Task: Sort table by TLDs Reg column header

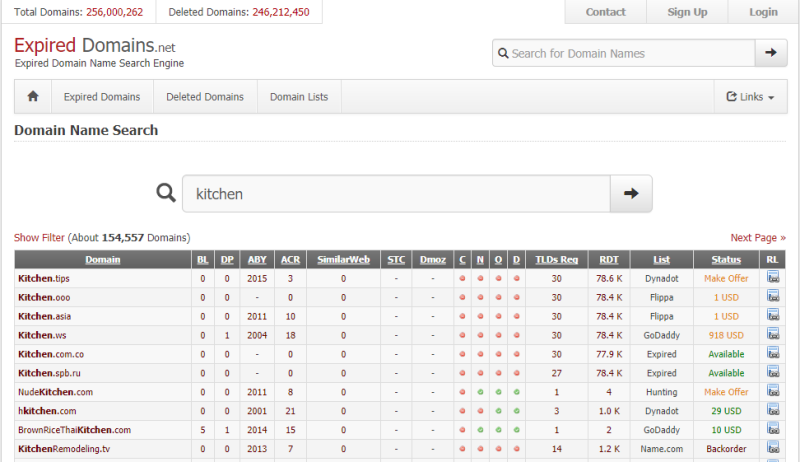Action: pyautogui.click(x=557, y=260)
